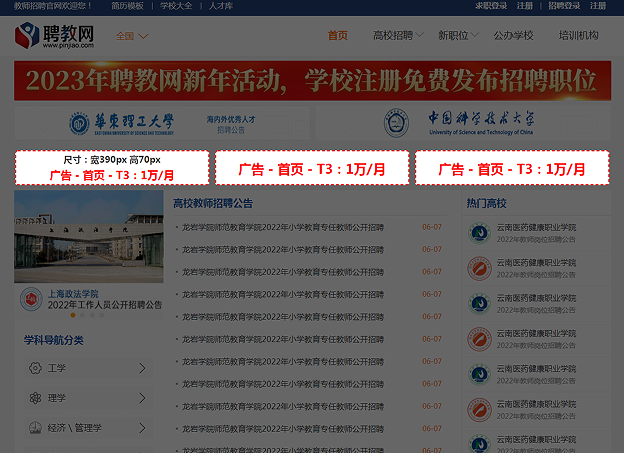Select the second carousel dot
The width and height of the screenshot is (624, 453).
coord(82,315)
